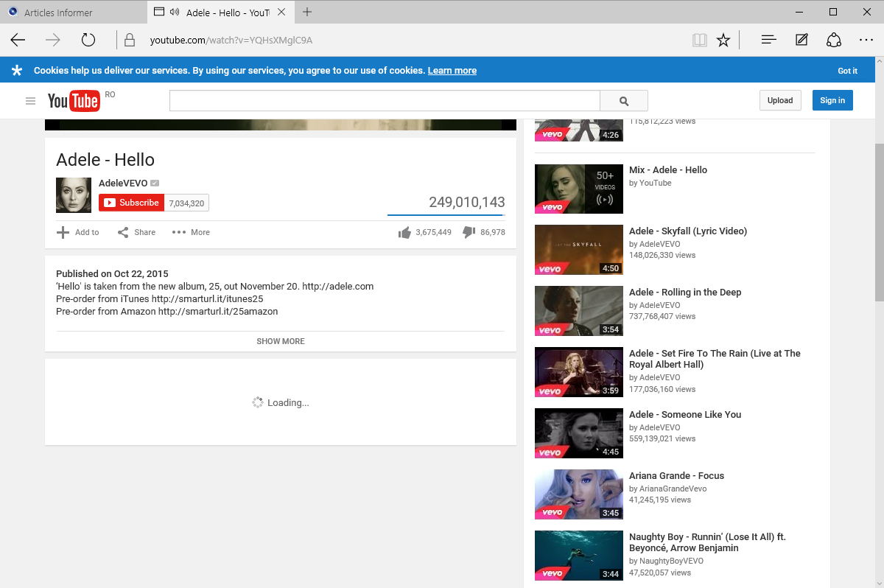This screenshot has height=588, width=884.
Task: Click the browser address bar URL
Action: (x=231, y=40)
